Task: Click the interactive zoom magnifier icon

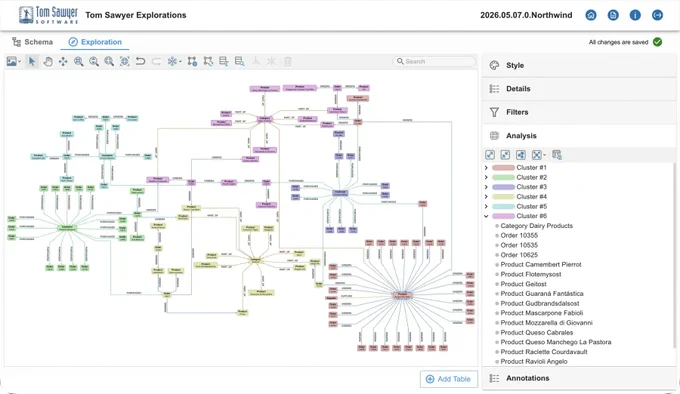Action: pos(94,62)
